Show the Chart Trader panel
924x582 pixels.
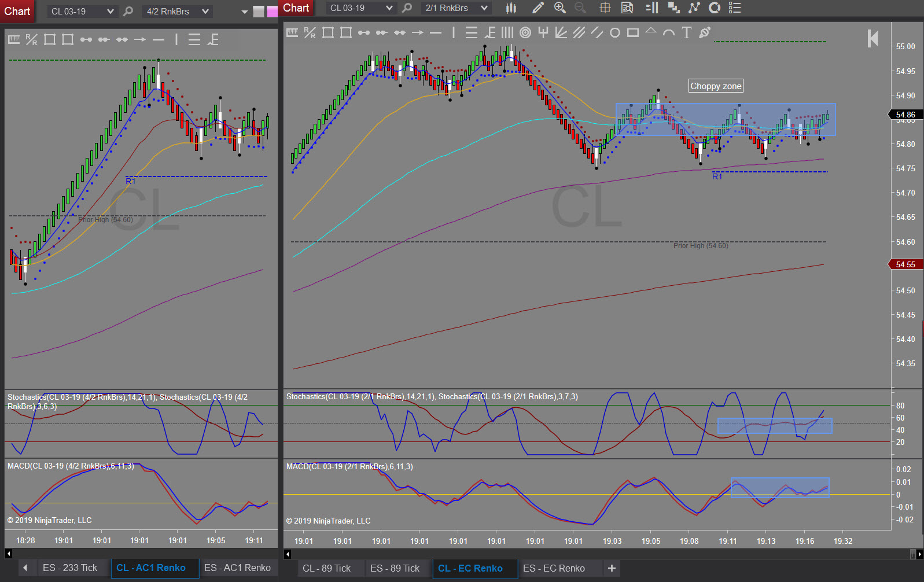tap(652, 8)
